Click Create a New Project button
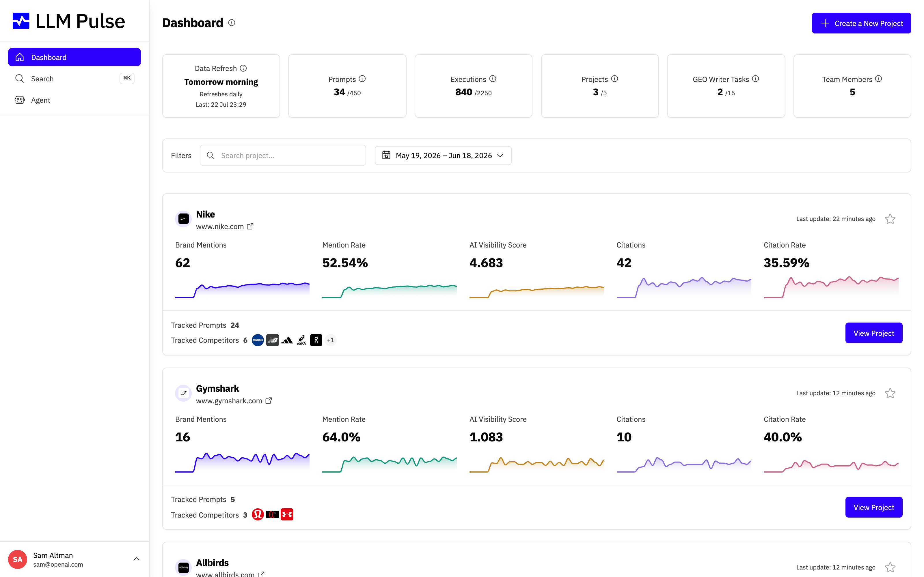 tap(861, 23)
